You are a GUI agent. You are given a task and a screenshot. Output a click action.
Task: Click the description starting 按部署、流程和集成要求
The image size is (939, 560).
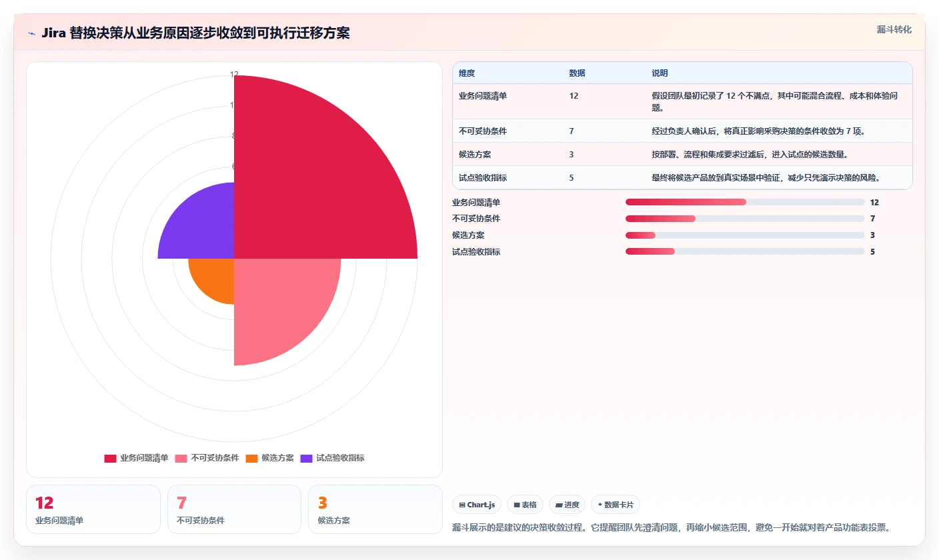[x=750, y=155]
